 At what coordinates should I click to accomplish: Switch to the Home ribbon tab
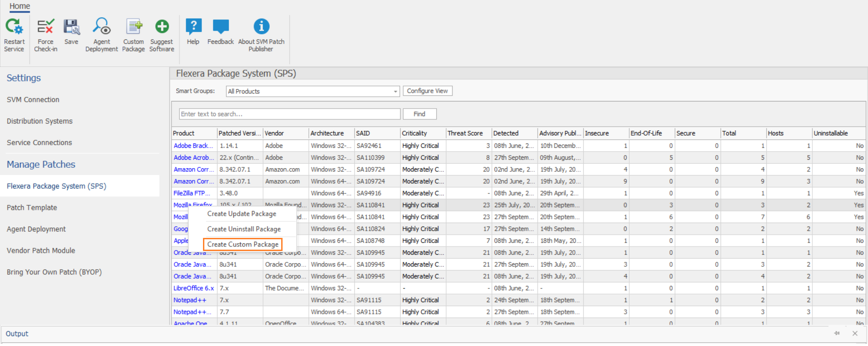click(20, 6)
